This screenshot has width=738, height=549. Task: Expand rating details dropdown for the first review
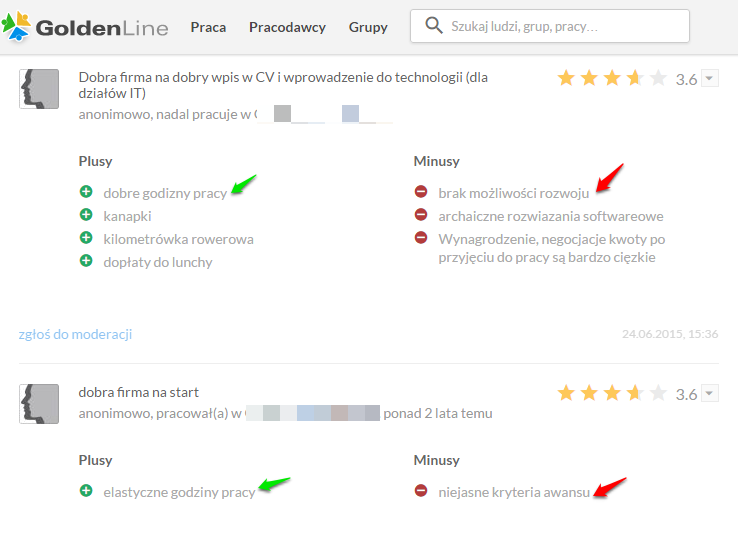point(710,78)
